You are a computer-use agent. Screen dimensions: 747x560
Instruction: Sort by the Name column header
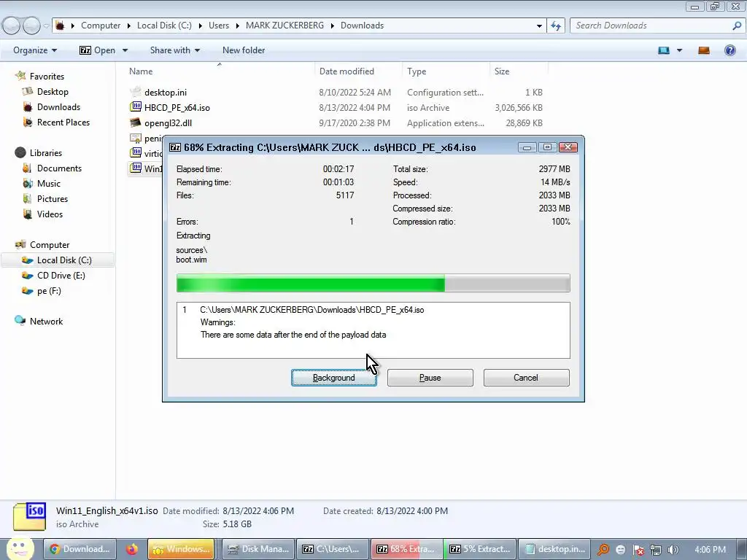coord(141,71)
